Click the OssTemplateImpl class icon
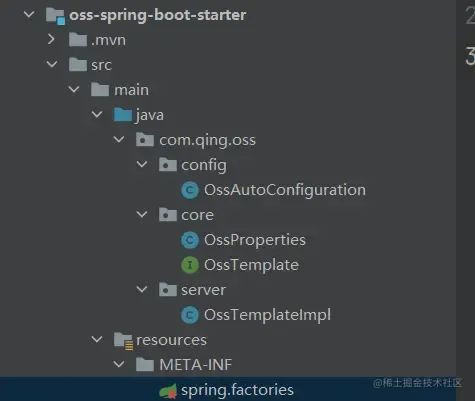This screenshot has width=475, height=401. tap(190, 315)
